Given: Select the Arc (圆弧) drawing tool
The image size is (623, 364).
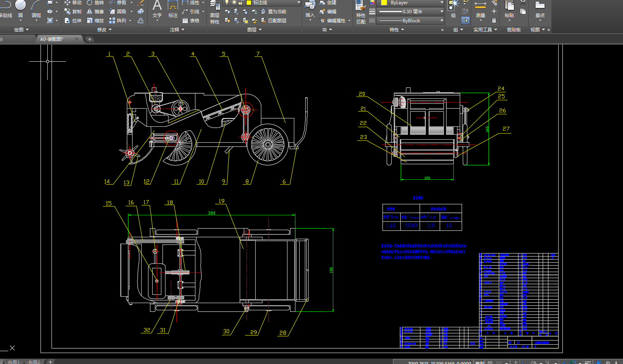Looking at the screenshot, I should [36, 8].
